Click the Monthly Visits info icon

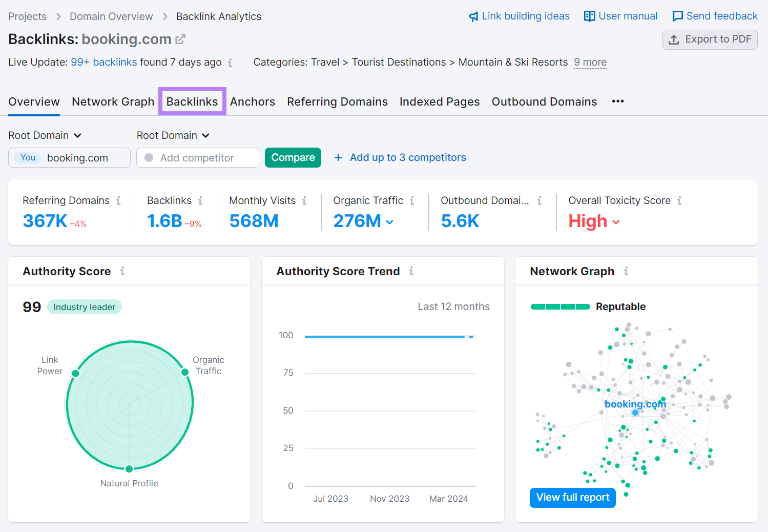point(305,200)
